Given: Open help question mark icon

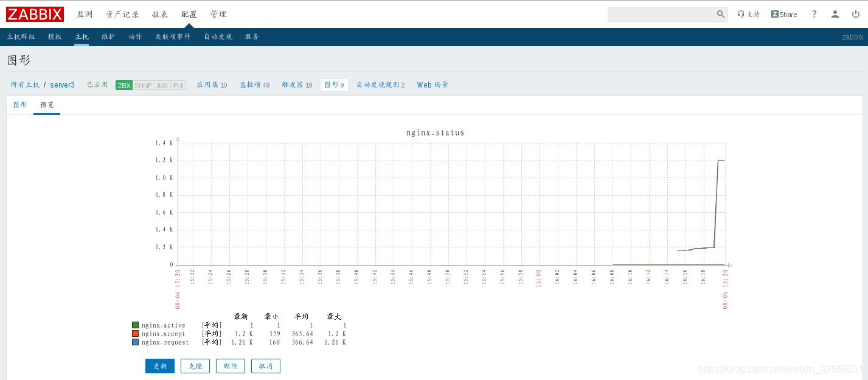Looking at the screenshot, I should [x=814, y=14].
